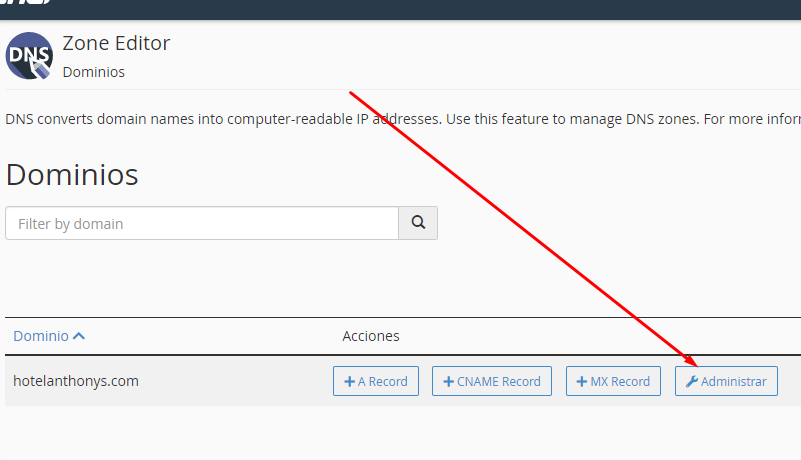Click the plus icon on MX Record
This screenshot has height=460, width=801.
coord(582,381)
